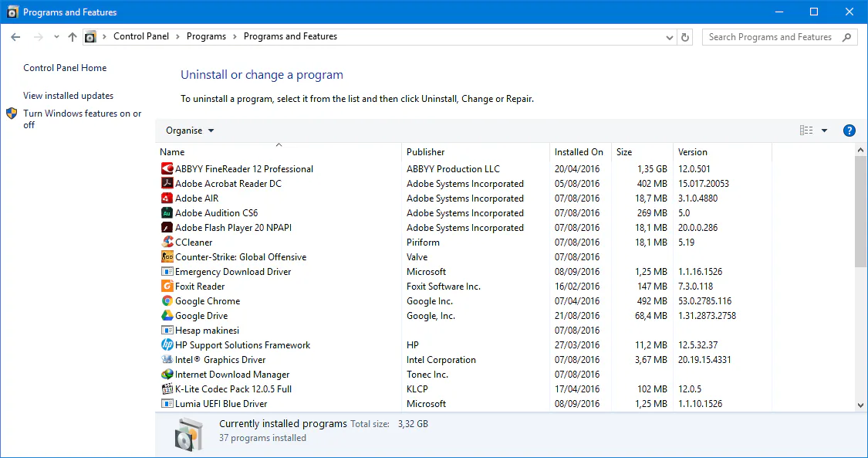Click installed date 27/03/2016 cell
Viewport: 868px width, 458px height.
click(577, 345)
